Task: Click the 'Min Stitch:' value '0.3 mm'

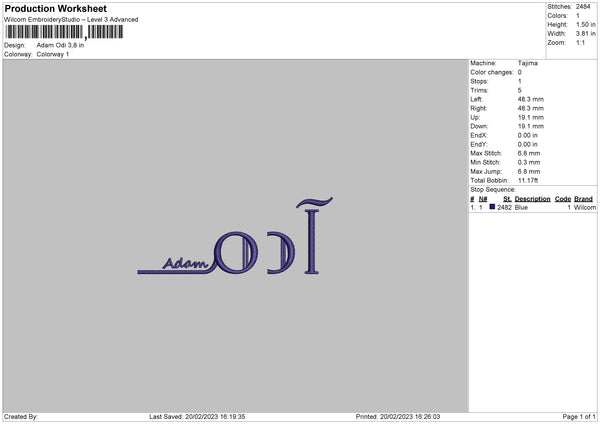Action: (x=529, y=162)
